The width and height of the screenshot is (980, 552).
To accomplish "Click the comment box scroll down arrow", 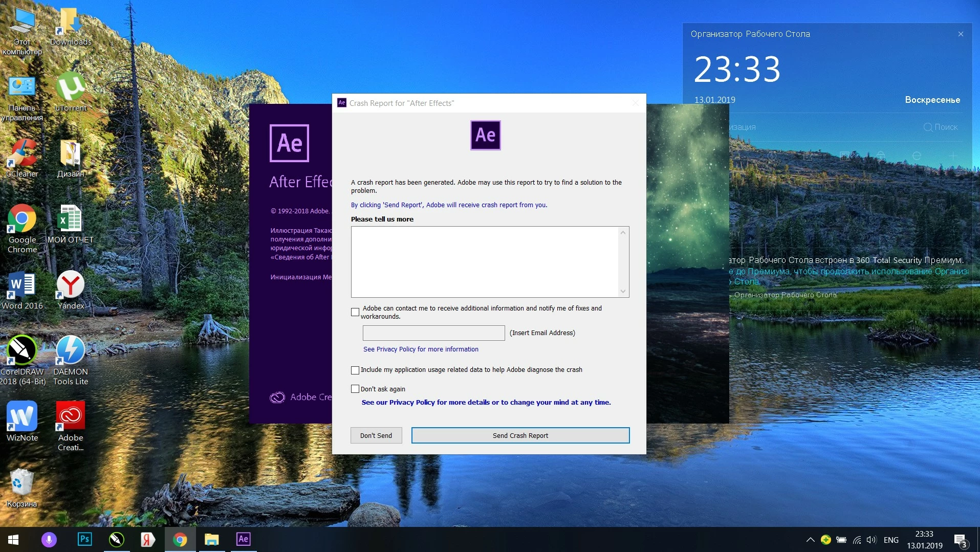I will [x=623, y=291].
